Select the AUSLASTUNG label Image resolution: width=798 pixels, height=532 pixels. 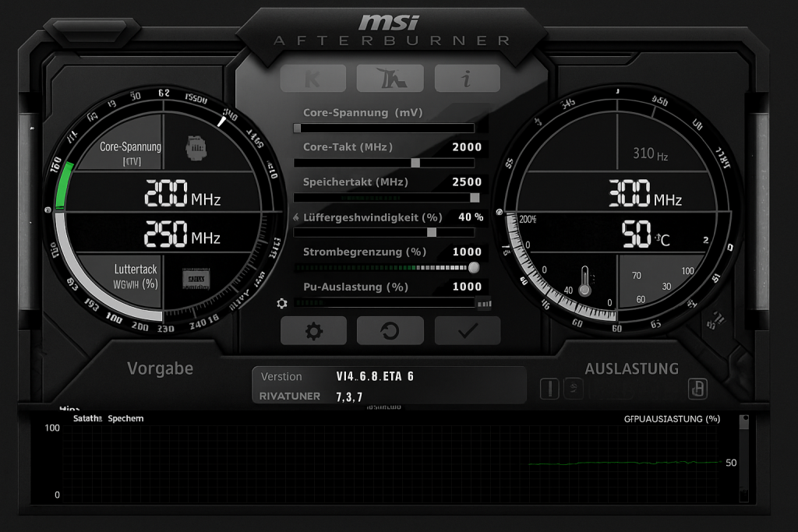tap(631, 368)
